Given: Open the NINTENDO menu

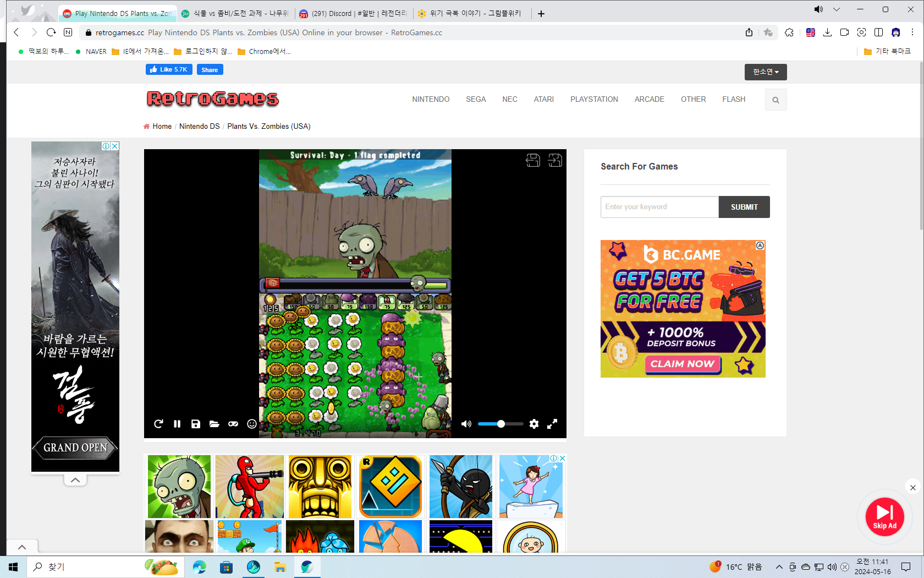Looking at the screenshot, I should (431, 100).
